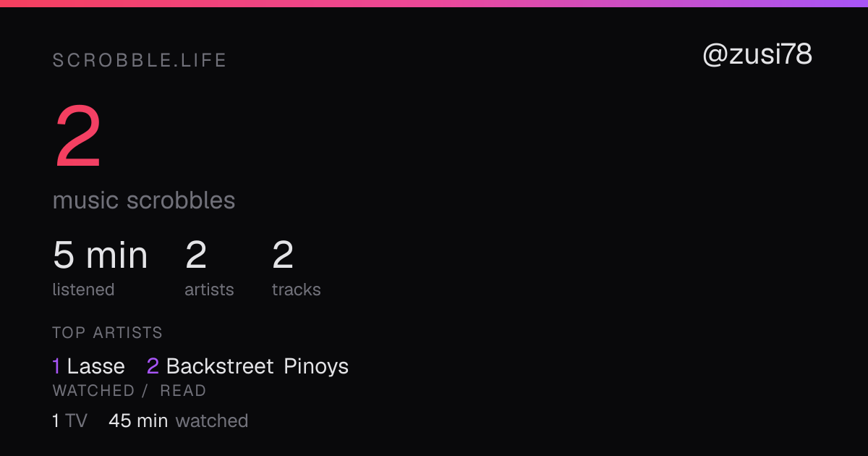Open the @zusi78 user handle
Screen dimensions: 868x456
[x=757, y=55]
